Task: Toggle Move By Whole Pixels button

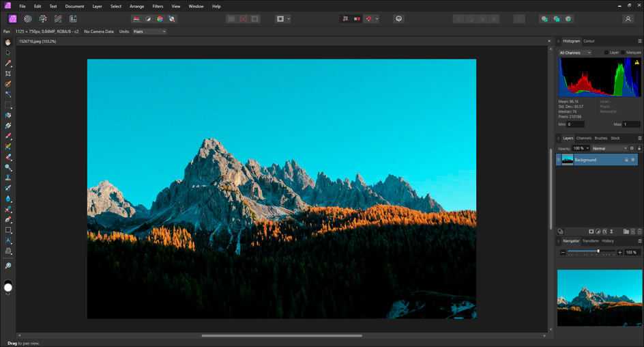Action: point(357,19)
